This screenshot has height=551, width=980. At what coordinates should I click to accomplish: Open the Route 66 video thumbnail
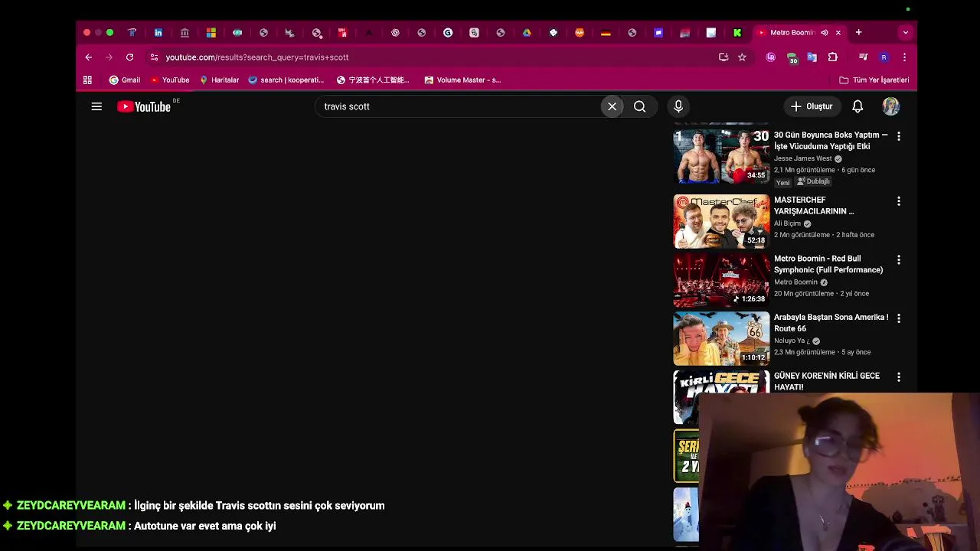(x=721, y=338)
